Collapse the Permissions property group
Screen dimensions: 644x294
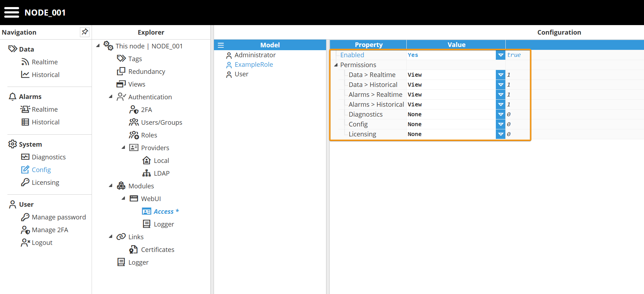click(x=336, y=65)
